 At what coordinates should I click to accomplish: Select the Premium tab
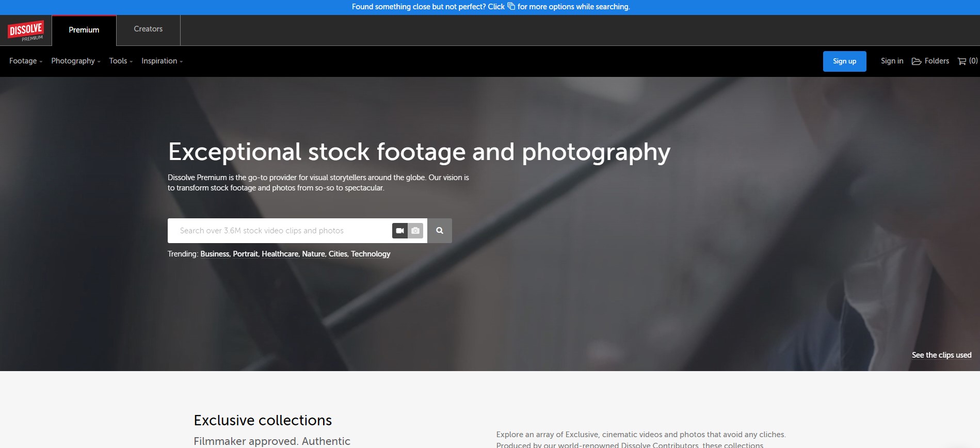tap(84, 30)
